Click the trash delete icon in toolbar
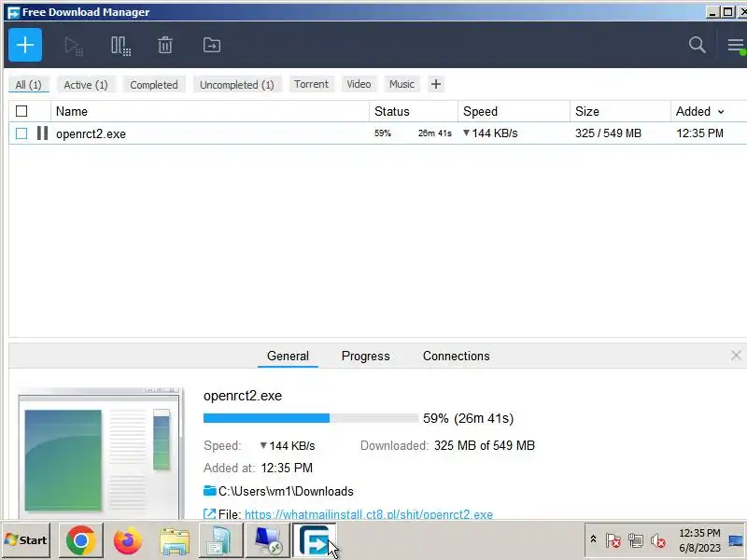 point(165,46)
